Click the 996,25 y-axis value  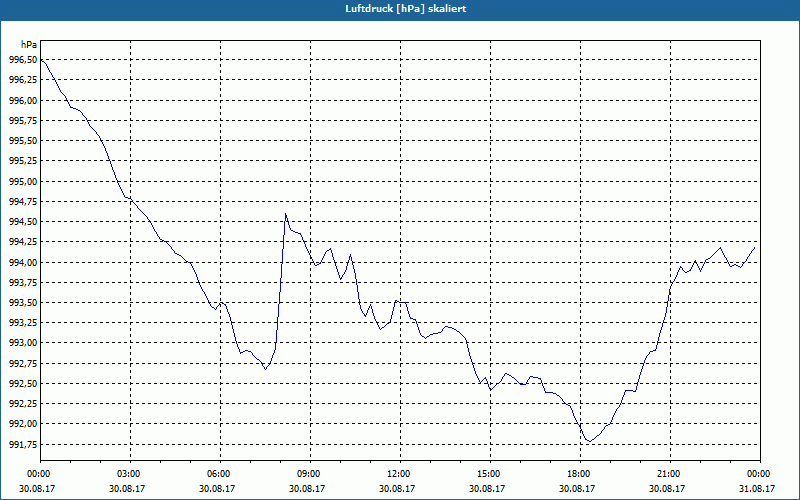click(23, 80)
